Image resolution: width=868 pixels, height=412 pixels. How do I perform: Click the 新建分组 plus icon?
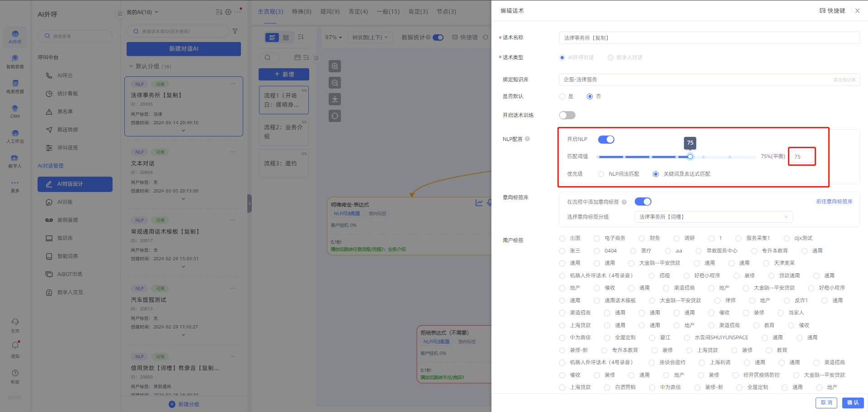tap(172, 404)
